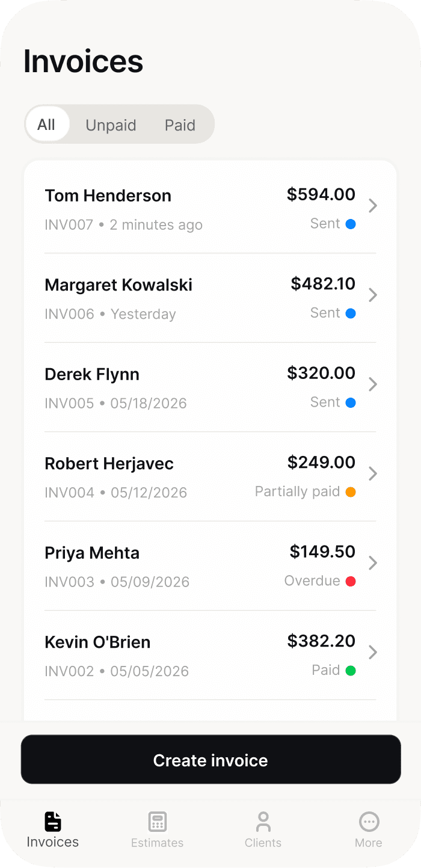Viewport: 421px width, 868px height.
Task: Click the blue Sent status dot for Tom Henderson
Action: [x=351, y=224]
